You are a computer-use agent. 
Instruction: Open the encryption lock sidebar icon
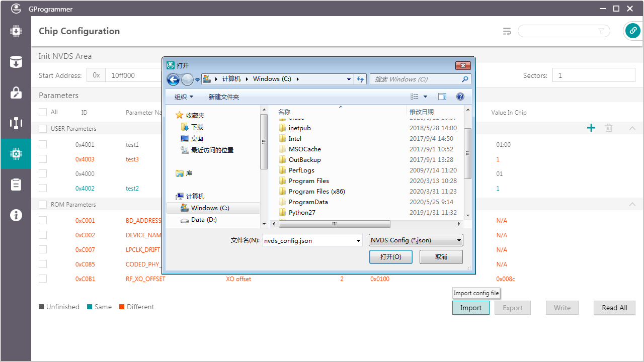16,93
